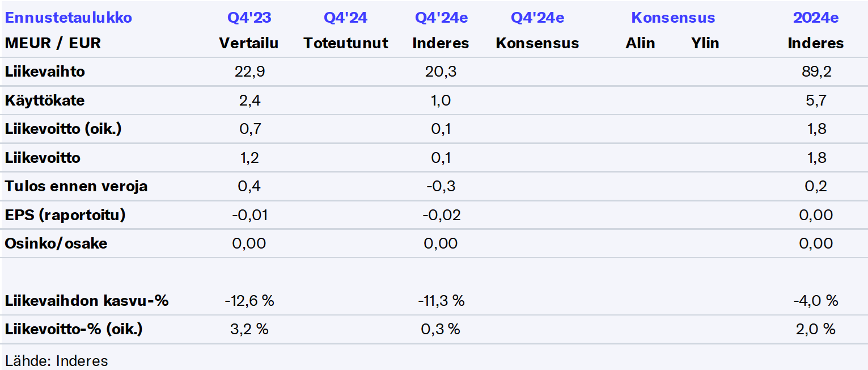
Task: Click the "Liikevoitto (oik.)" row label
Action: [63, 129]
